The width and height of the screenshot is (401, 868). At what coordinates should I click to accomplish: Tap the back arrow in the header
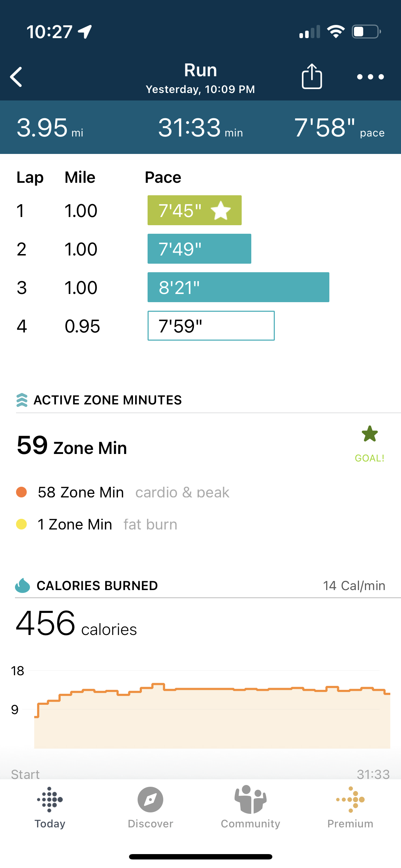(16, 77)
